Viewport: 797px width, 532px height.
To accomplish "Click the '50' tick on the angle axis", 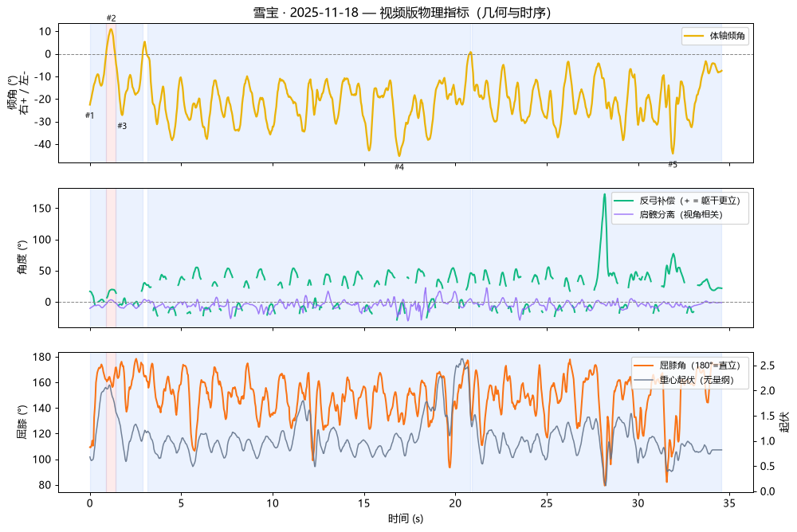I will tap(45, 271).
